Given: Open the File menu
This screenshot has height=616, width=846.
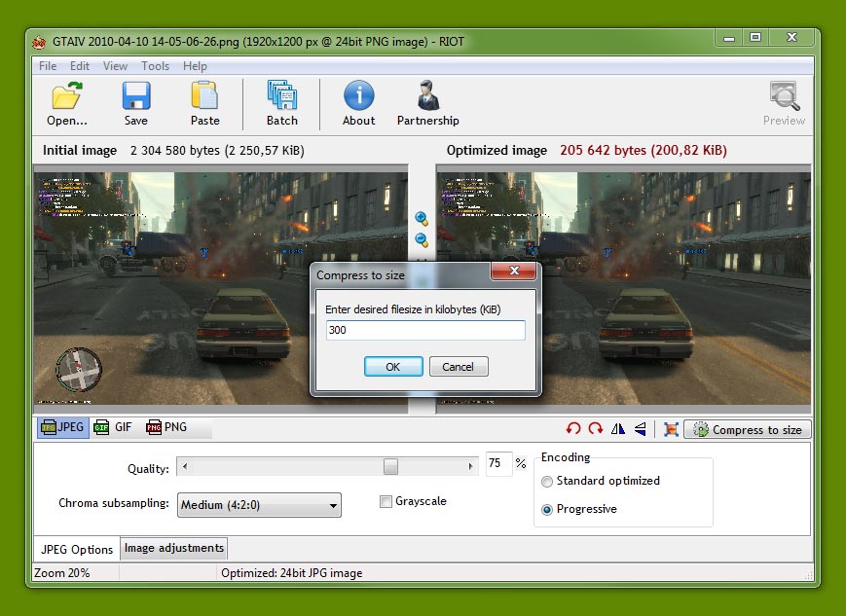Looking at the screenshot, I should click(48, 66).
